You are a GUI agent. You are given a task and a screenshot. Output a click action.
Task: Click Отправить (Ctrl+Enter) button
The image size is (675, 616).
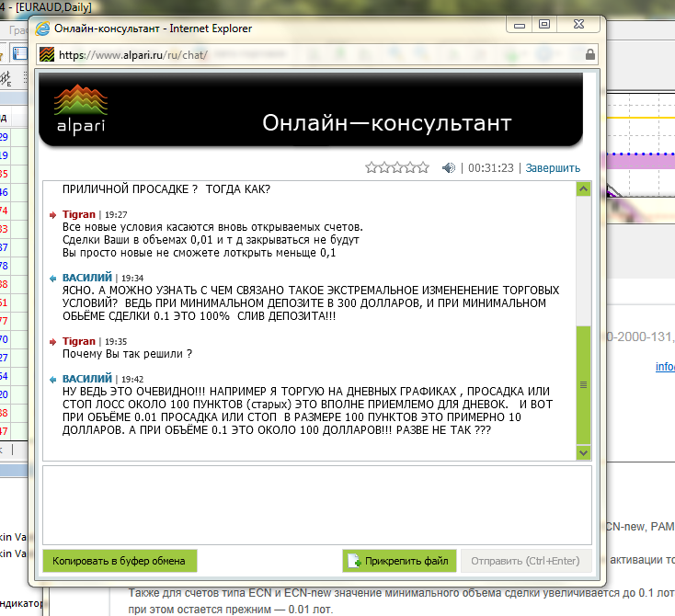pos(526,561)
